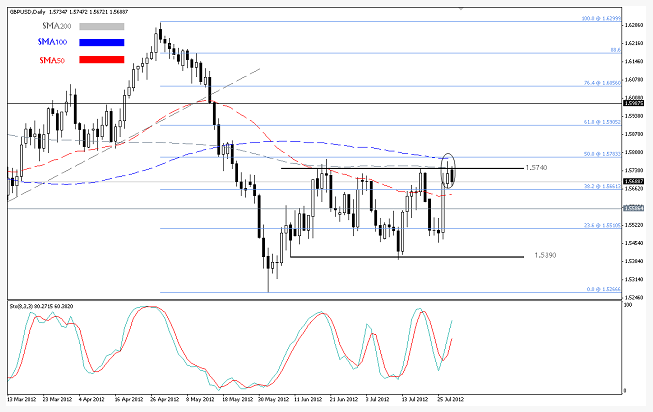
Task: Click the 18 May 2012 date label
Action: 237,399
